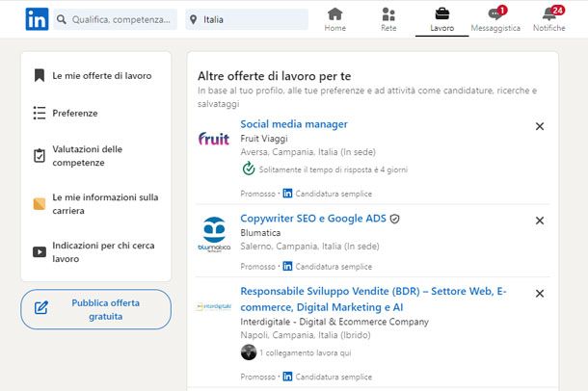Click Aversa, Campania, Italia (In sede)
Screen dimensions: 588x391
307,152
